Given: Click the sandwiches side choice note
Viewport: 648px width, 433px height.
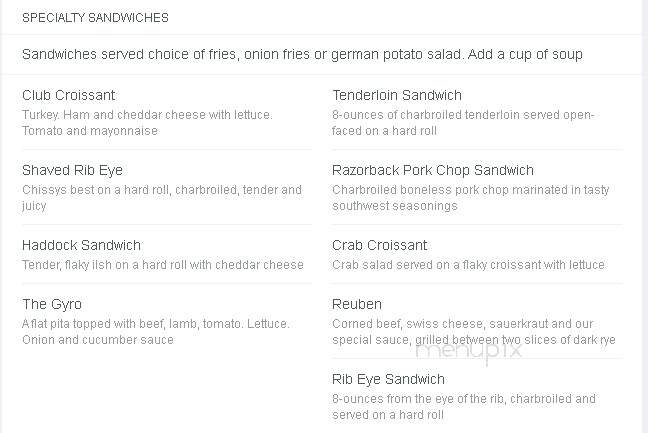Looking at the screenshot, I should pos(302,54).
